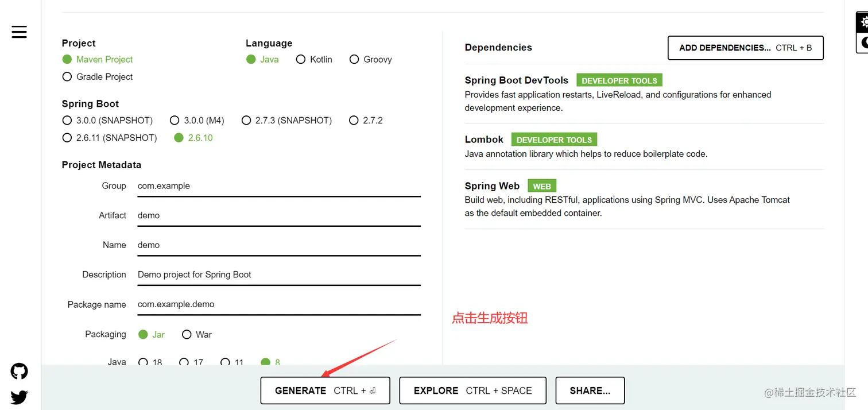Select Lombok dependency entry
This screenshot has height=410, width=868.
pyautogui.click(x=644, y=146)
